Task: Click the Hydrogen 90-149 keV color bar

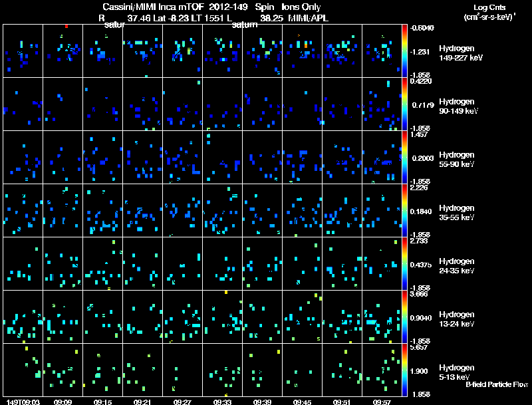Action: [404, 104]
